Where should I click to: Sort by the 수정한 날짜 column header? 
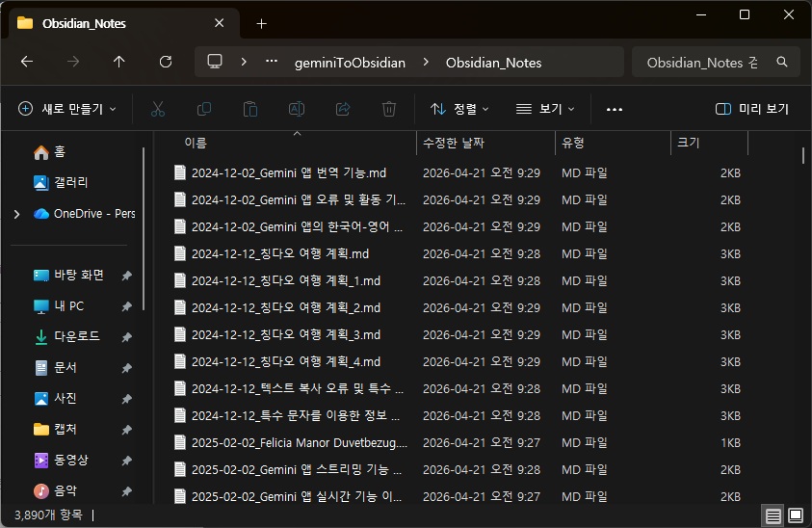click(453, 143)
